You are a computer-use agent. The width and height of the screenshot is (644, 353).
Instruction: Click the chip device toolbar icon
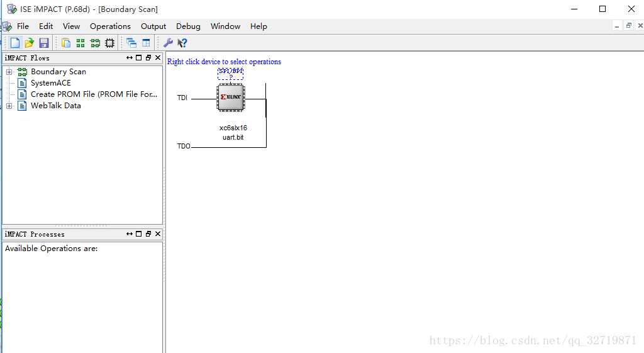click(x=109, y=43)
